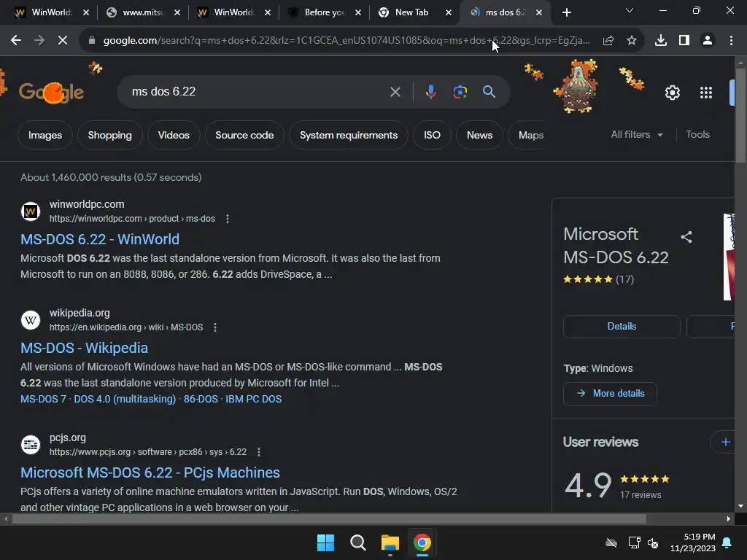Open more options for wikipedia.org result

coord(215,327)
